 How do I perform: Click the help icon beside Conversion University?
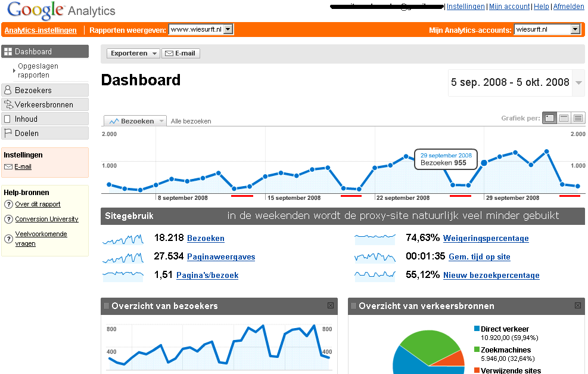tap(8, 219)
